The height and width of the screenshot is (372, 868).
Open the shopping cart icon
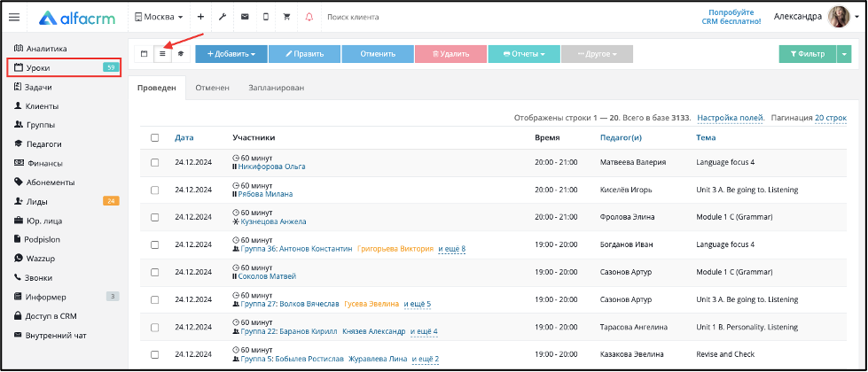(286, 17)
